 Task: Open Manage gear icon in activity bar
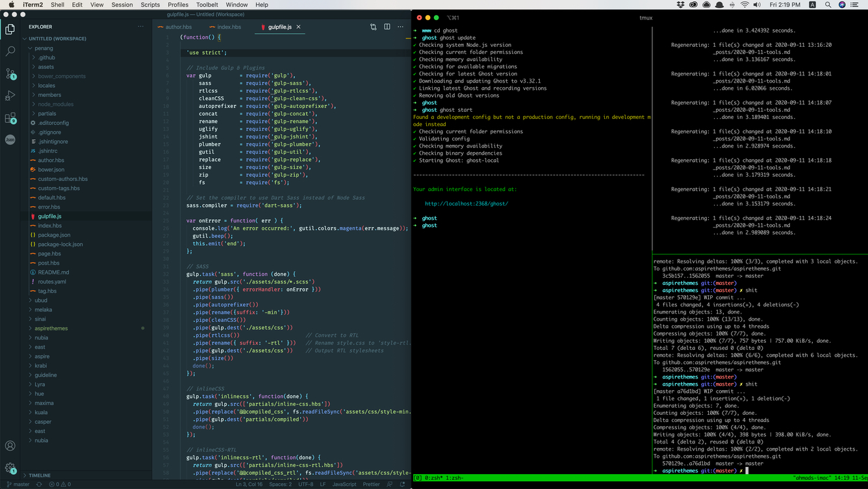click(10, 468)
